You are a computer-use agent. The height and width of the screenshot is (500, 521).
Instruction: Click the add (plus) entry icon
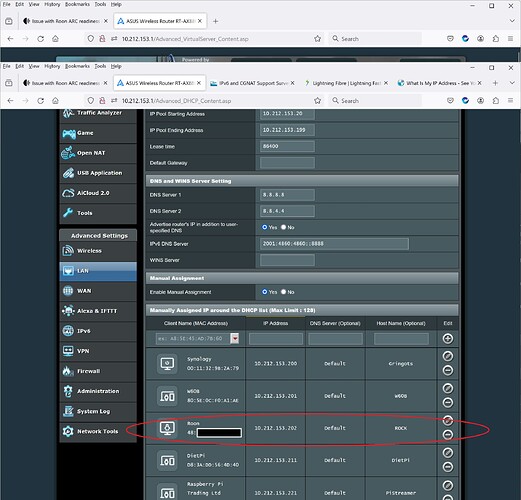[x=448, y=339]
